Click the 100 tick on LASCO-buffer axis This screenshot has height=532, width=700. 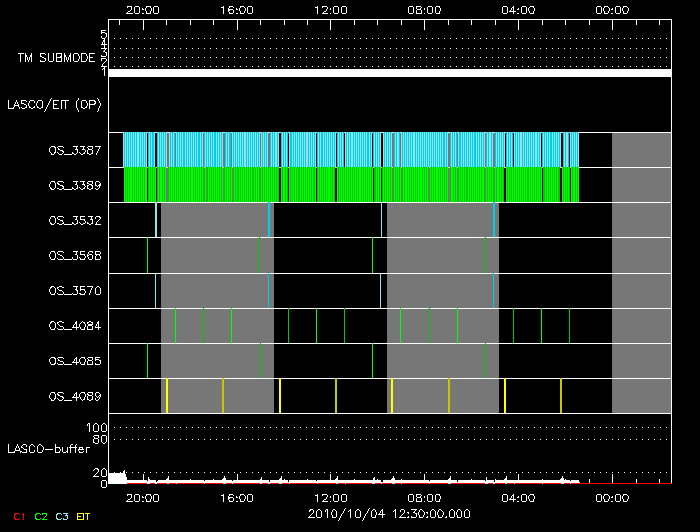tap(98, 428)
